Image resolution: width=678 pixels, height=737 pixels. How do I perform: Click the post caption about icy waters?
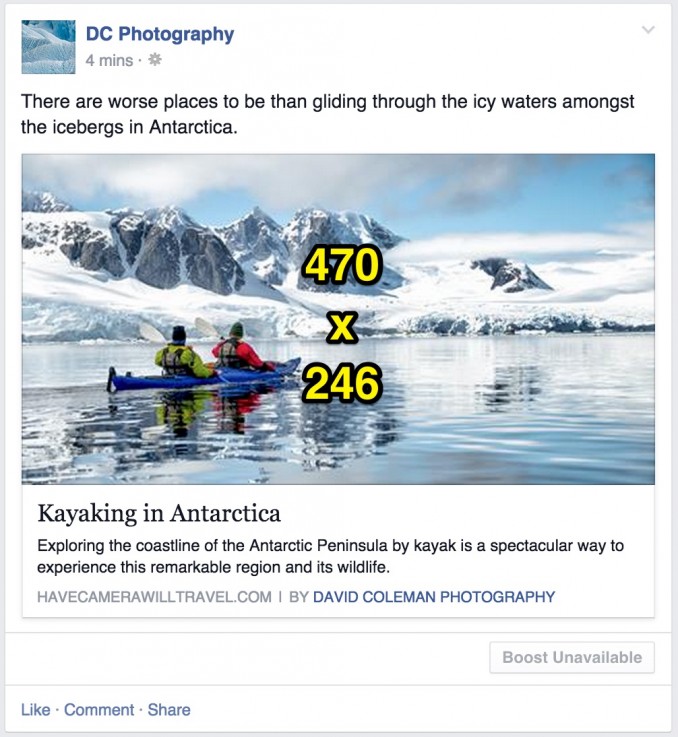coord(327,115)
